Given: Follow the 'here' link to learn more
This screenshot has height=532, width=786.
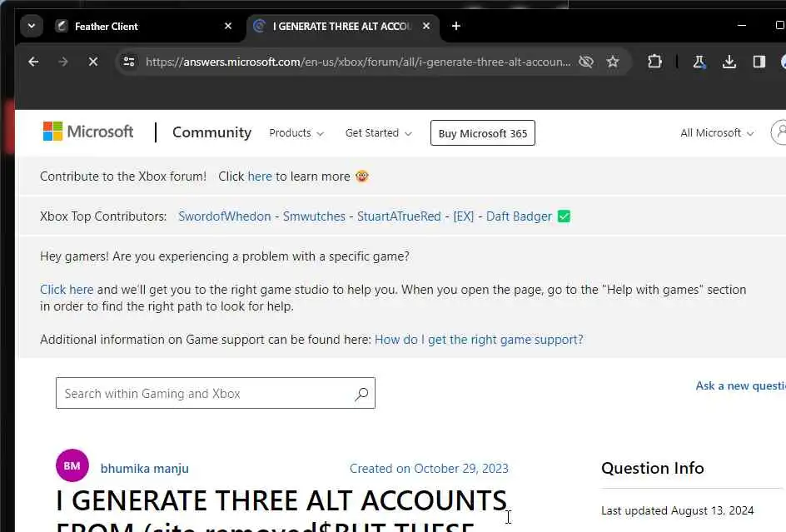Looking at the screenshot, I should [x=260, y=177].
